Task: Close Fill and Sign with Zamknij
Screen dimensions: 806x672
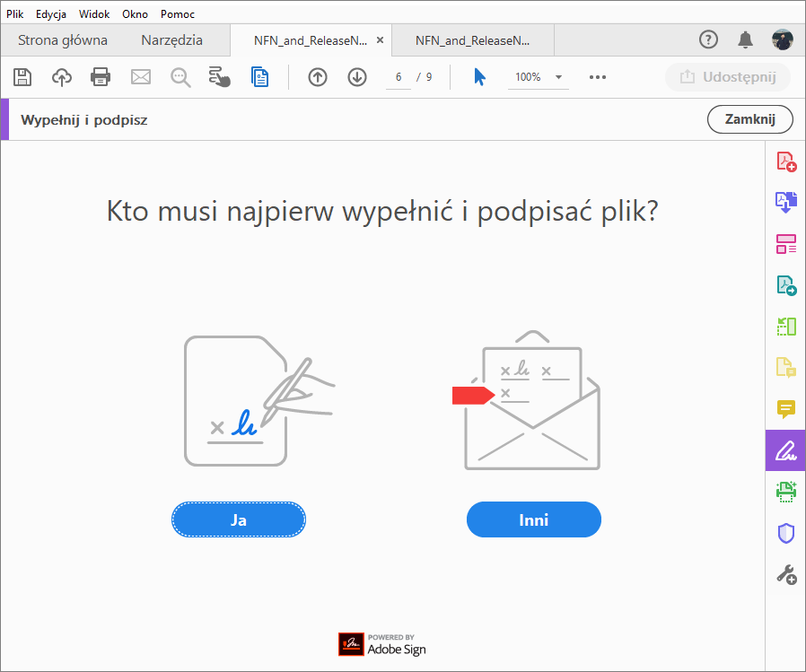Action: (x=750, y=118)
